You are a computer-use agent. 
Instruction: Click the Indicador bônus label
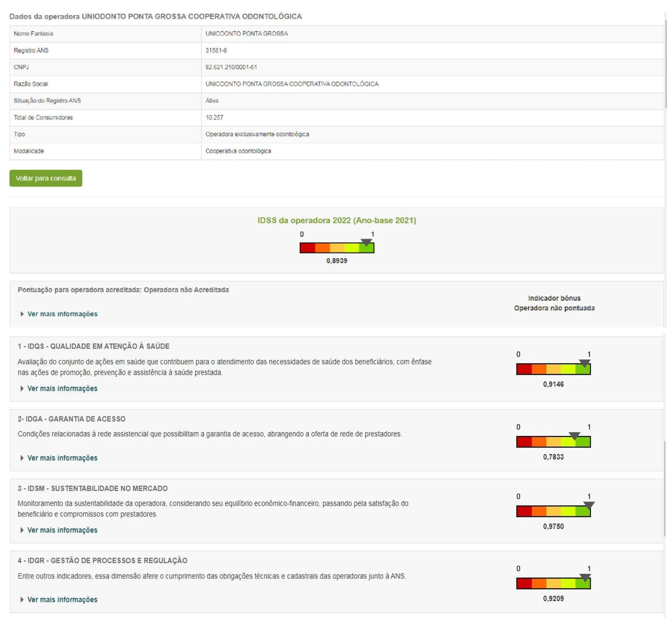[554, 298]
